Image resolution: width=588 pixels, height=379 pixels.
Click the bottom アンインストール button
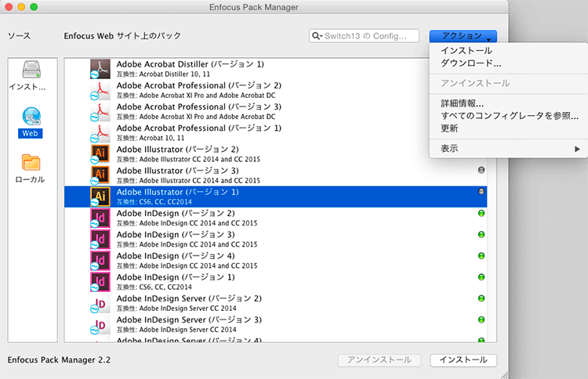pos(379,360)
